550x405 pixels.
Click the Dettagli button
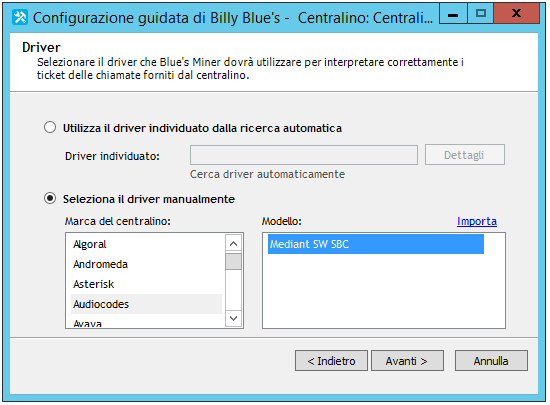[465, 155]
